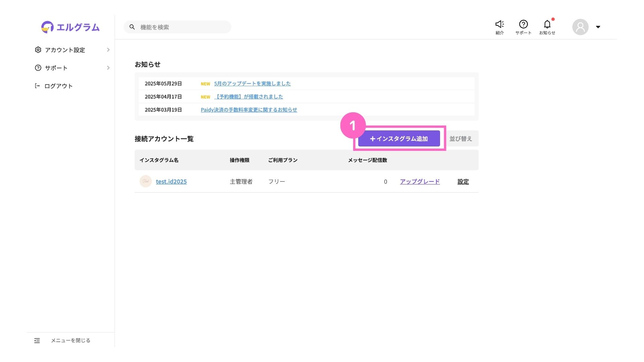The height and width of the screenshot is (362, 644).
Task: Click the フリー plan cell
Action: 277,182
